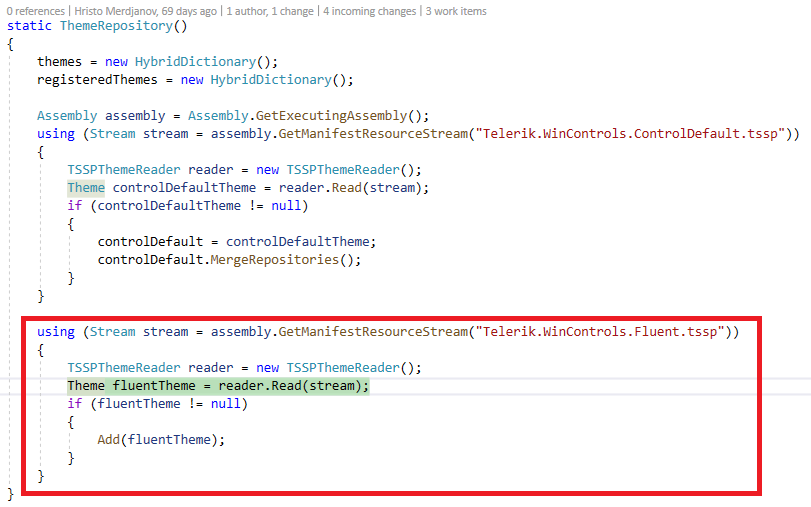This screenshot has height=507, width=811.
Task: Click first 'GetManifestResourceStream' call for ControlDefault
Action: (x=373, y=134)
